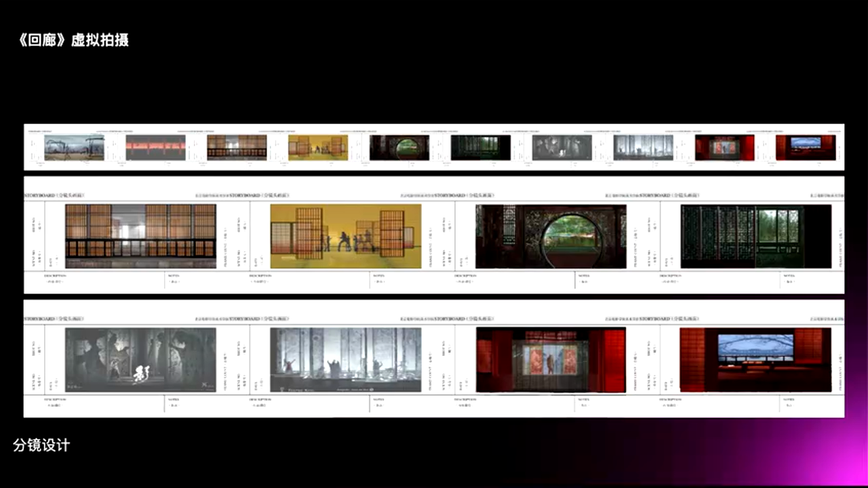
Task: Click the 分镜设计 caption text
Action: tap(41, 445)
